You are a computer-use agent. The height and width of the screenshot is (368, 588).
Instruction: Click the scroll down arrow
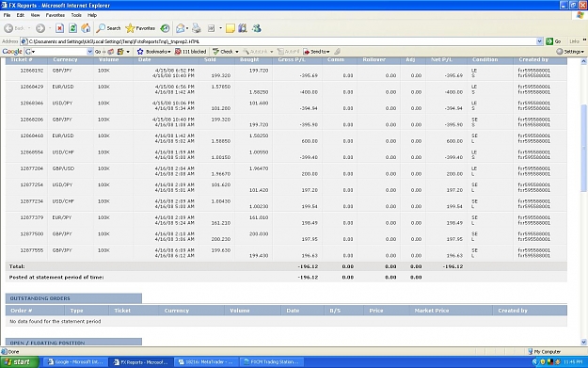pos(583,342)
